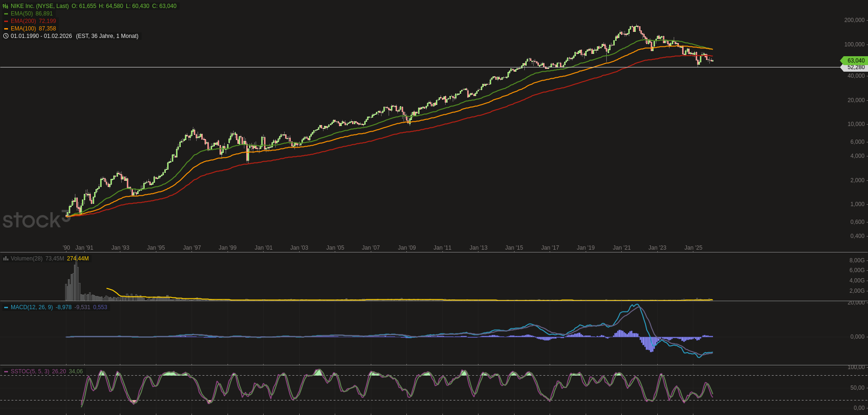Open the Volumen(28) indicator settings label
The height and width of the screenshot is (415, 868).
[27, 259]
